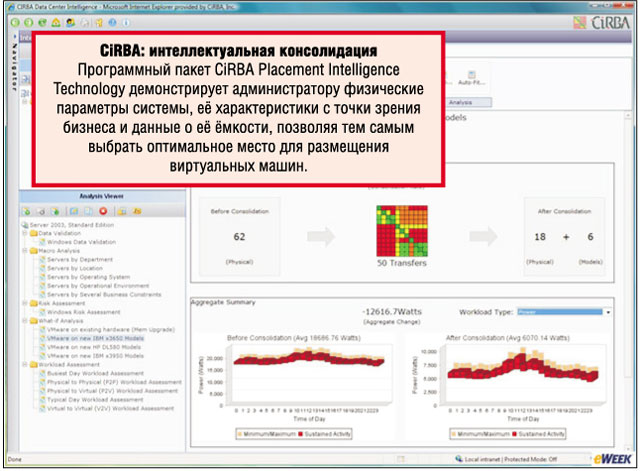Viewport: 640px width, 471px height.
Task: Open Servers by Department analysis
Action: (80, 260)
